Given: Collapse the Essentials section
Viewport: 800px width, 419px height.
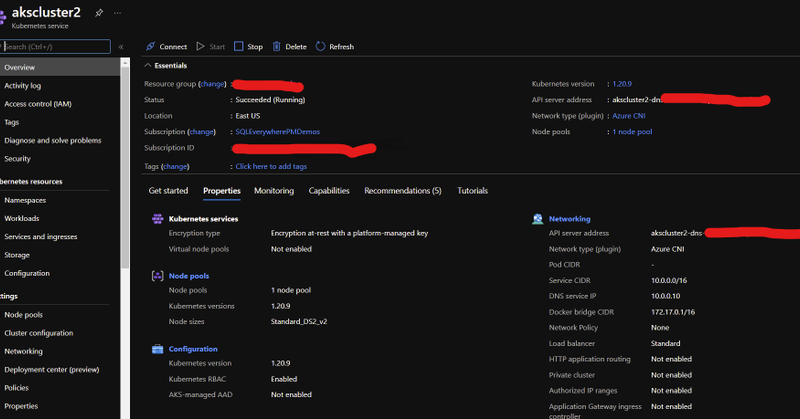Looking at the screenshot, I should click(x=165, y=65).
